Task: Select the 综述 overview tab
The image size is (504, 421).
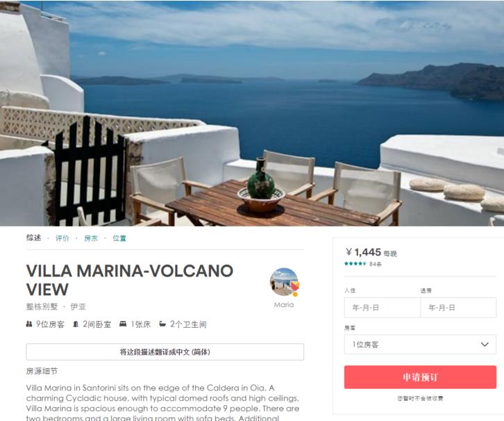Action: click(x=34, y=238)
